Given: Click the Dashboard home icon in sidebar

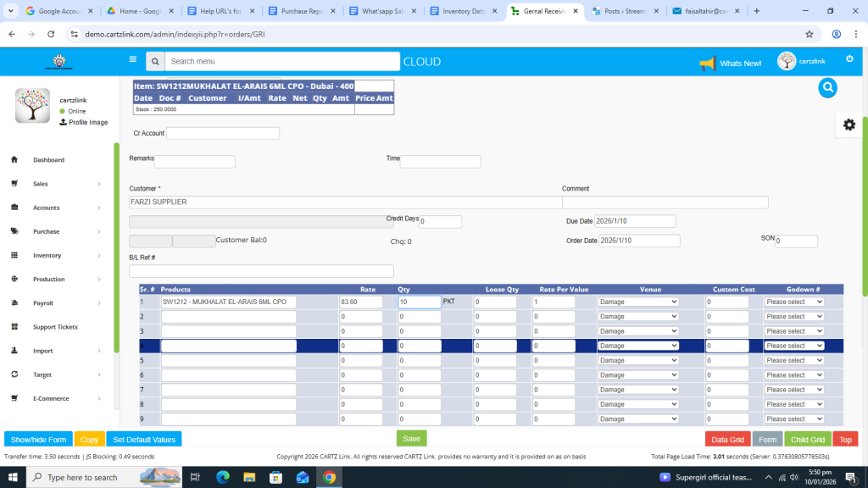Looking at the screenshot, I should tap(14, 160).
